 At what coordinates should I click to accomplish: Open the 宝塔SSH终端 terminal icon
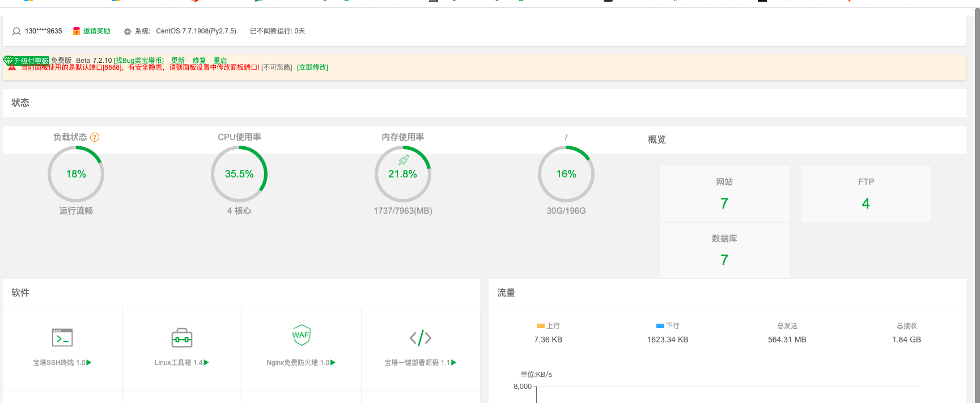(x=62, y=337)
